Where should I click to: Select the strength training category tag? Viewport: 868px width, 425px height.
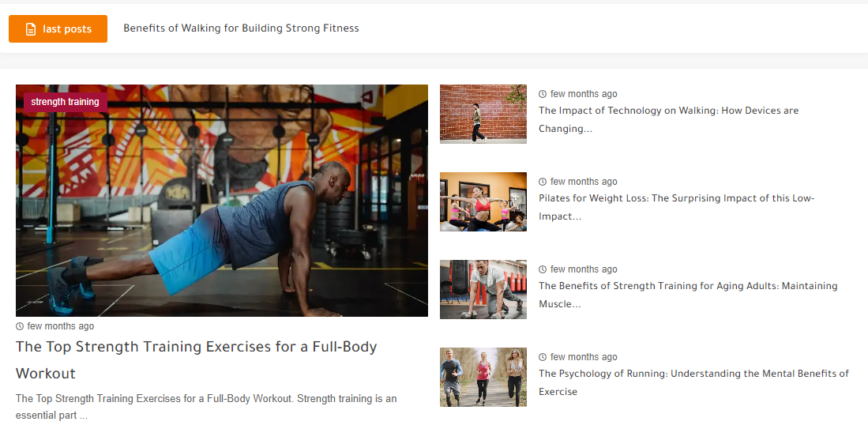tap(65, 102)
